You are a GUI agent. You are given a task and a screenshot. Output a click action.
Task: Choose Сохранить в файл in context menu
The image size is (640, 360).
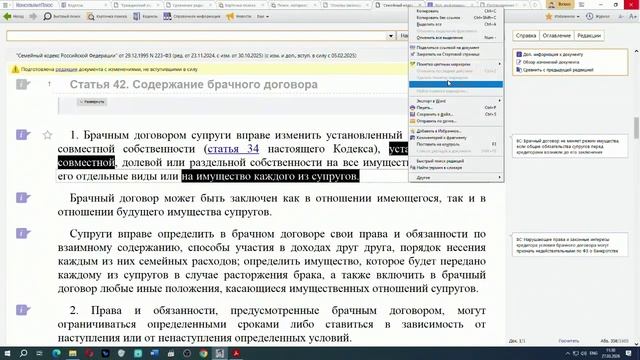point(456,114)
